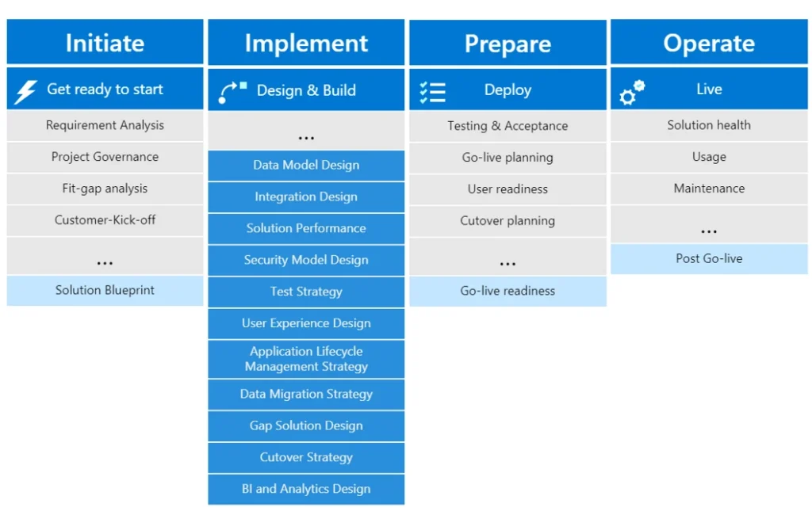The image size is (812, 515).
Task: Open the Prepare phase header
Action: [507, 43]
